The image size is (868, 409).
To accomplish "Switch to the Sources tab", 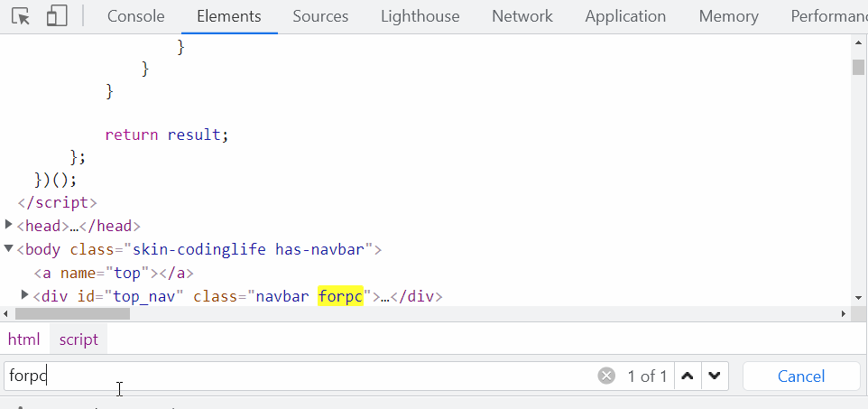I will tap(320, 16).
